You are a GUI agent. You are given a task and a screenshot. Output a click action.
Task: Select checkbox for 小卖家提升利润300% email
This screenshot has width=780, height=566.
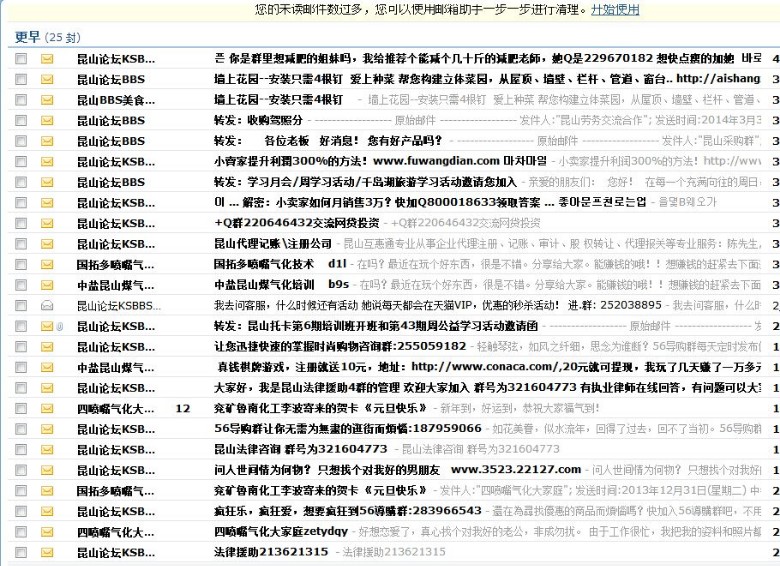pyautogui.click(x=21, y=161)
